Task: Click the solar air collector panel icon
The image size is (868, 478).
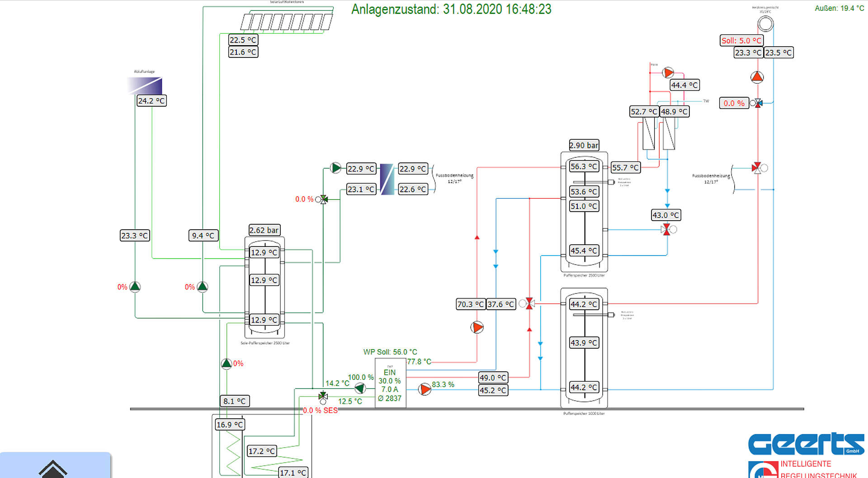Action: 286,21
